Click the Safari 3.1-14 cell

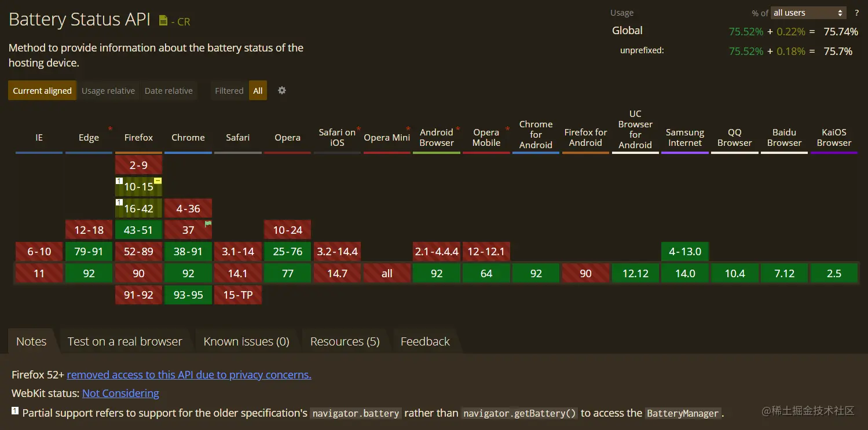point(238,252)
